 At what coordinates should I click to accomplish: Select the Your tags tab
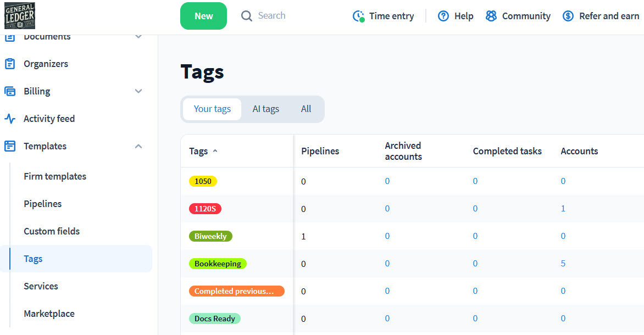(x=212, y=109)
